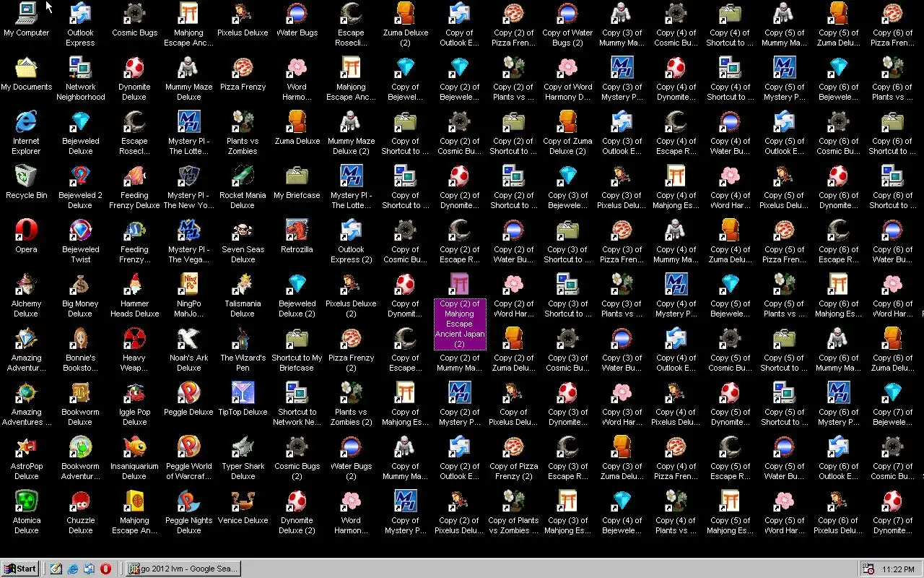Select the Bookworm Deluxe icon
The height and width of the screenshot is (578, 924).
81,405
